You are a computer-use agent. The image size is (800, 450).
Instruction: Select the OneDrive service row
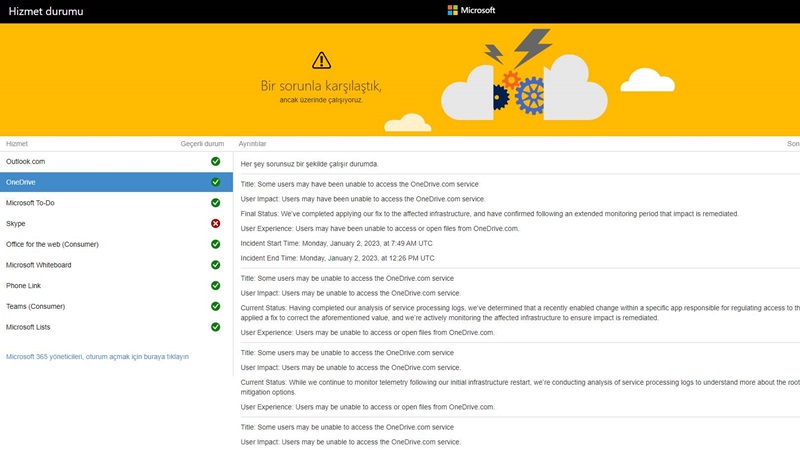(116, 182)
